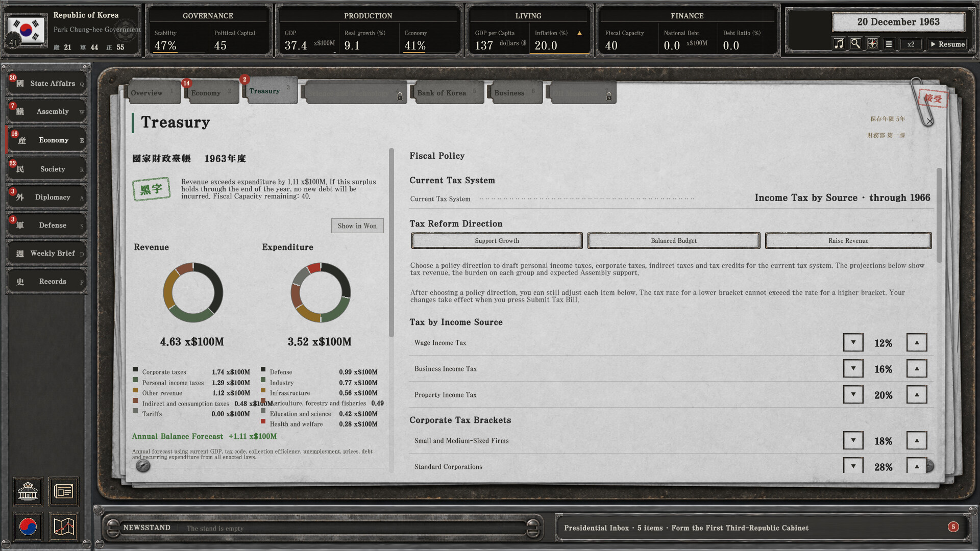Screen dimensions: 980x551
Task: Switch to the Overview tab
Action: point(153,93)
